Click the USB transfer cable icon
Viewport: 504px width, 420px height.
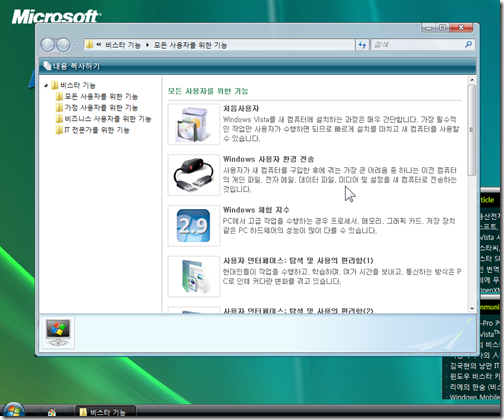pyautogui.click(x=194, y=175)
